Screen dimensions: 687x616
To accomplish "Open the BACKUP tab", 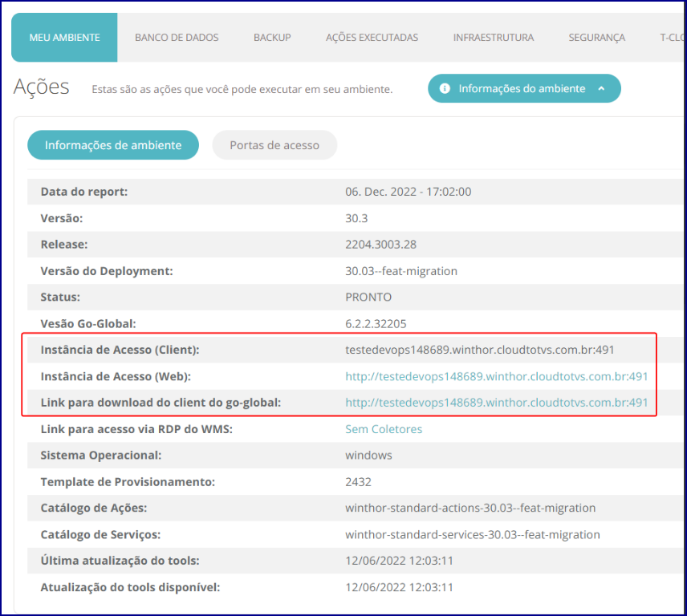I will pyautogui.click(x=272, y=38).
